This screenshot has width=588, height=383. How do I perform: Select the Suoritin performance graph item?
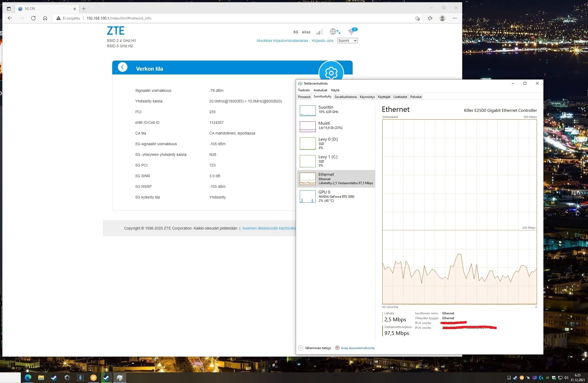coord(336,110)
